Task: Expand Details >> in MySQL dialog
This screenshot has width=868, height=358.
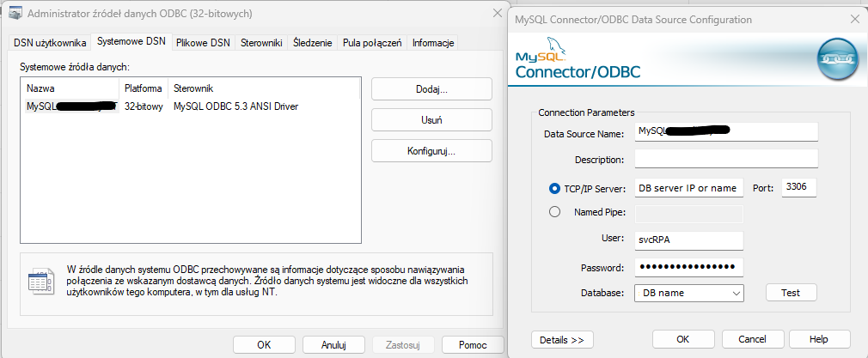Action: [x=562, y=340]
